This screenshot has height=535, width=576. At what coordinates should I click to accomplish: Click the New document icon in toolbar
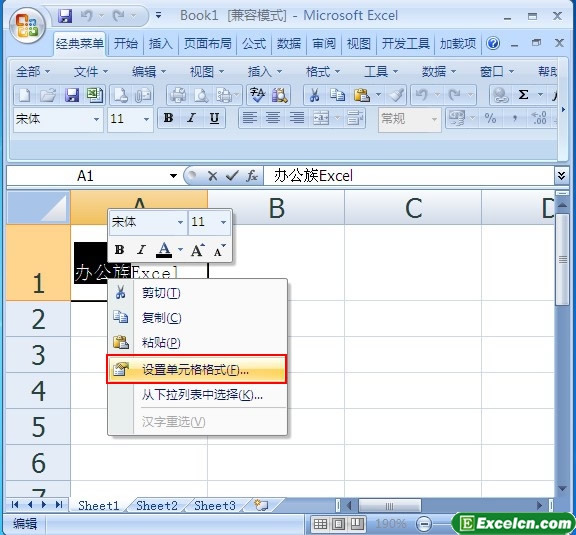pos(25,96)
